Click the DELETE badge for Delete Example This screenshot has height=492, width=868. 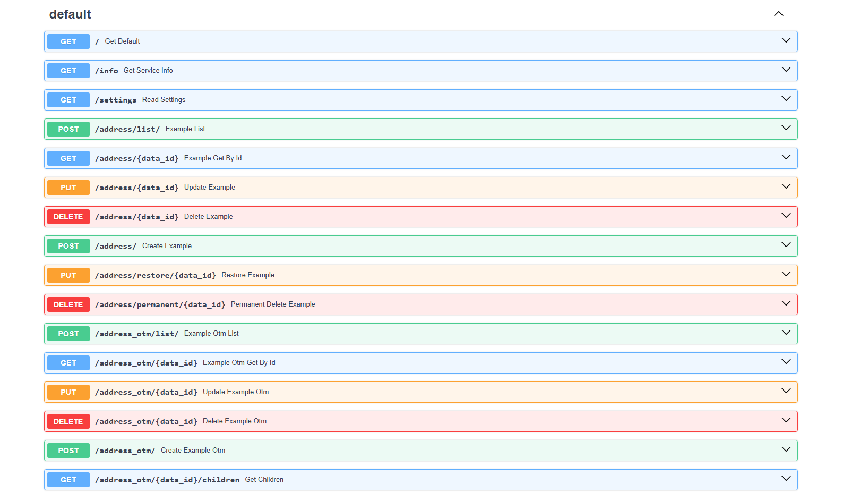[x=68, y=217]
